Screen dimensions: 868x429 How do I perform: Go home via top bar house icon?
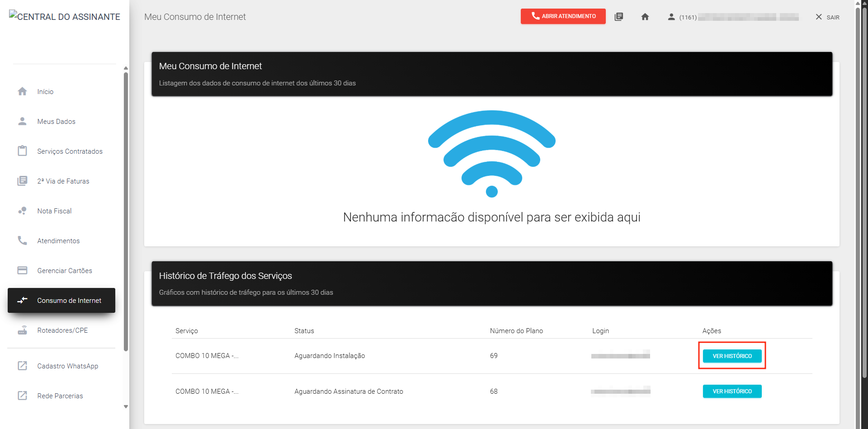pos(645,17)
